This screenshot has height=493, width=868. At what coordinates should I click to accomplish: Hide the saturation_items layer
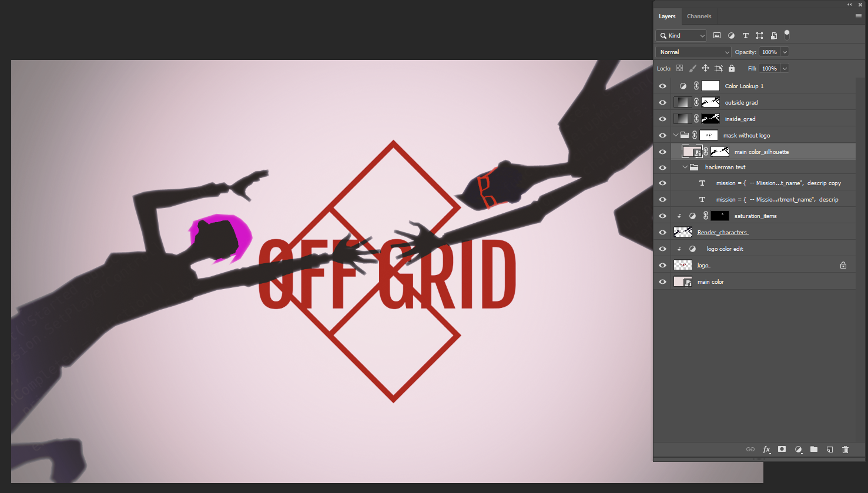(663, 216)
